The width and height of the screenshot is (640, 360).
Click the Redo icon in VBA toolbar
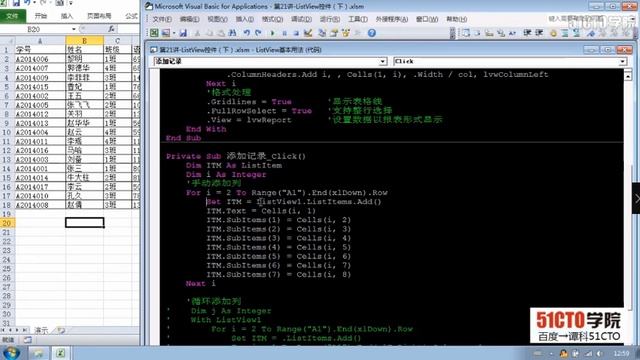tap(258, 33)
